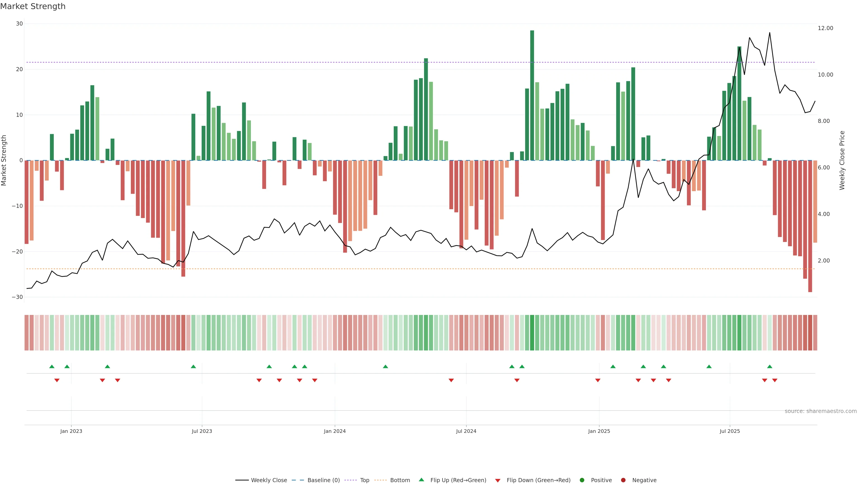Click the Market Strength chart title
The image size is (868, 488).
coord(33,6)
